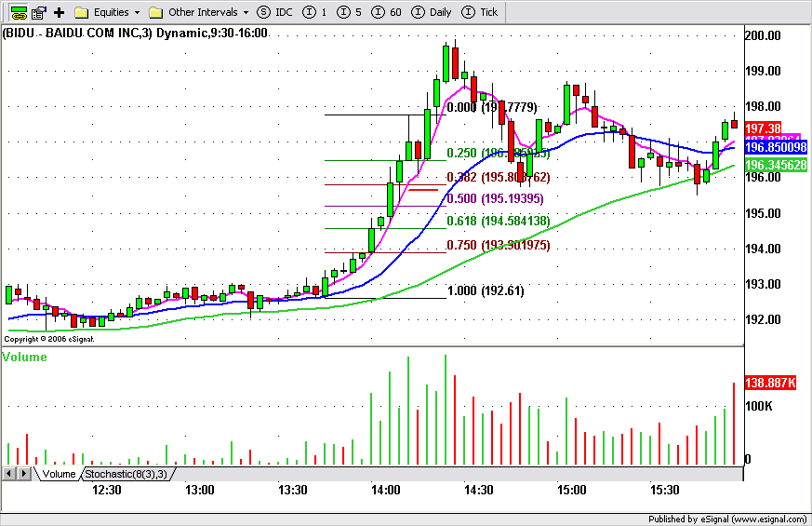Click the 0.250 Fibonacci level label
Image resolution: width=812 pixels, height=526 pixels.
click(x=498, y=153)
